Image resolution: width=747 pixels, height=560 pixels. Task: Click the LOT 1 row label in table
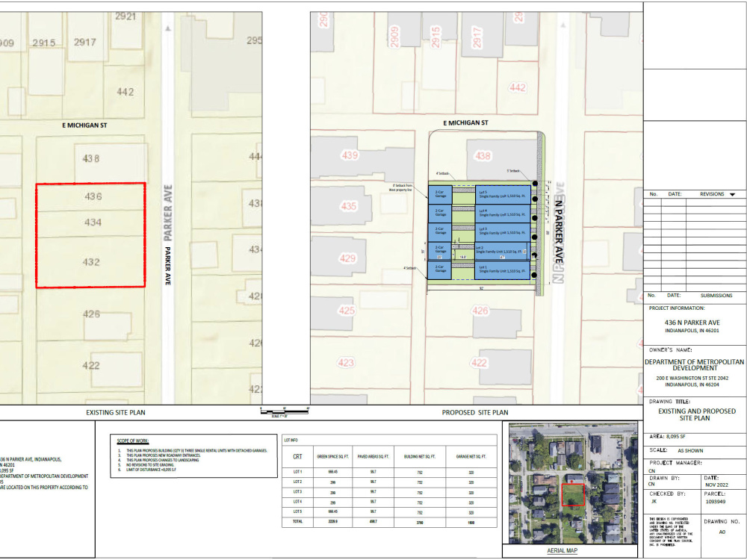pyautogui.click(x=297, y=472)
